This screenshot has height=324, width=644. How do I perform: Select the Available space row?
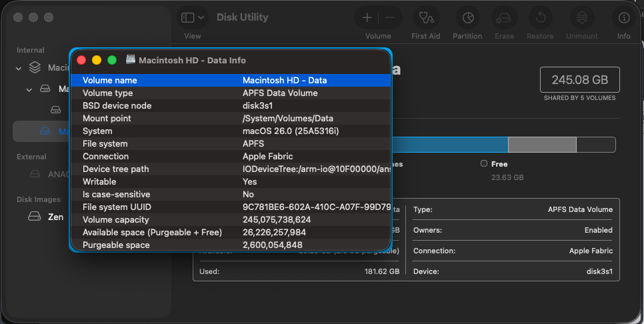(x=231, y=232)
